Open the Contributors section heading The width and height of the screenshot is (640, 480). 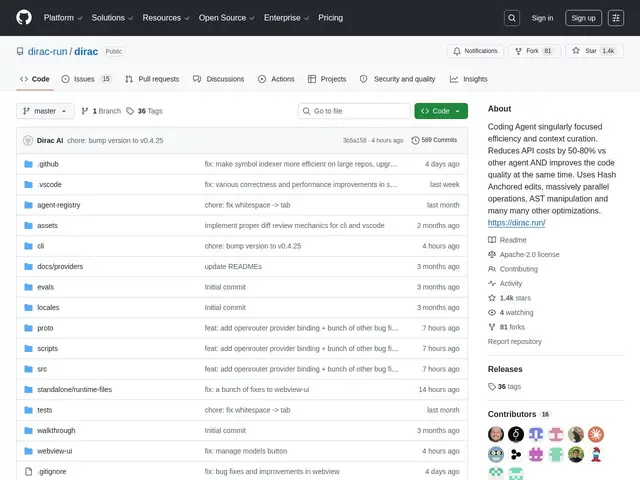pyautogui.click(x=512, y=414)
